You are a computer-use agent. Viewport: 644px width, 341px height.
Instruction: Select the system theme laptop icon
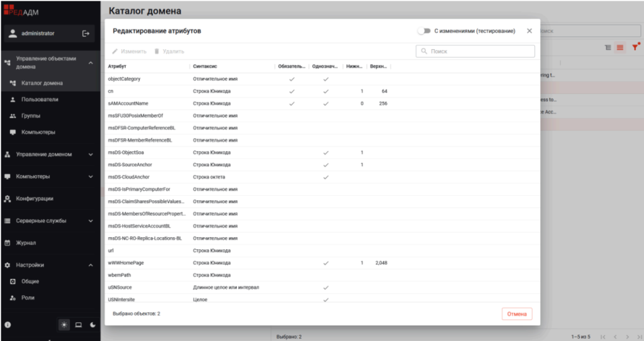point(79,325)
